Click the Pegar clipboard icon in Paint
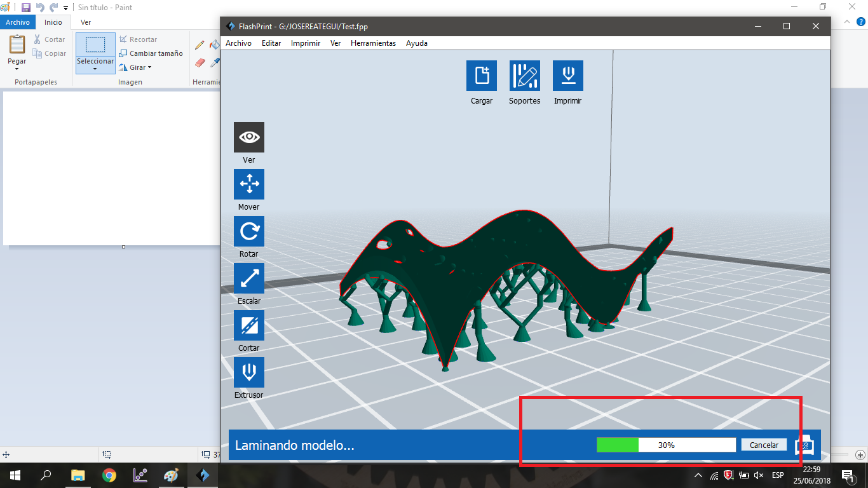The image size is (868, 488). [x=17, y=44]
